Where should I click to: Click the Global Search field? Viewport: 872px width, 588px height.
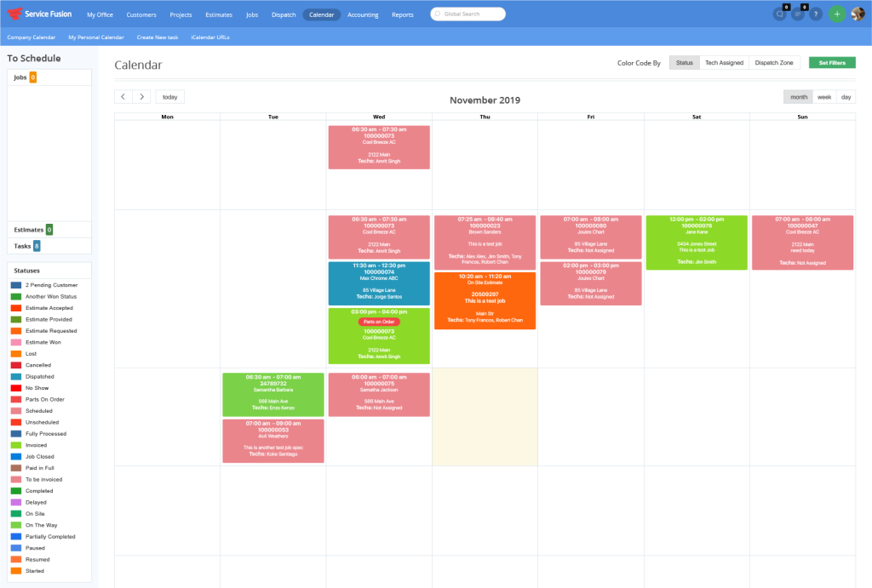click(x=471, y=14)
